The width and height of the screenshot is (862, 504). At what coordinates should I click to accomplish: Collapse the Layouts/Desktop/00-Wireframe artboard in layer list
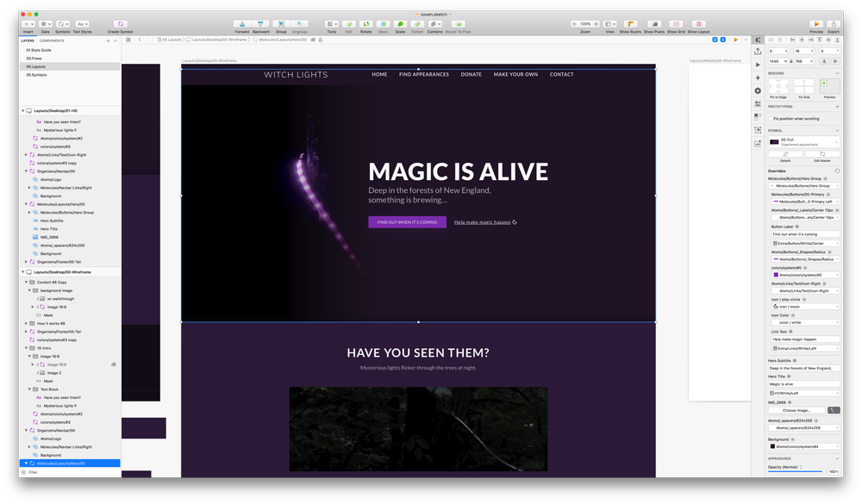[23, 272]
